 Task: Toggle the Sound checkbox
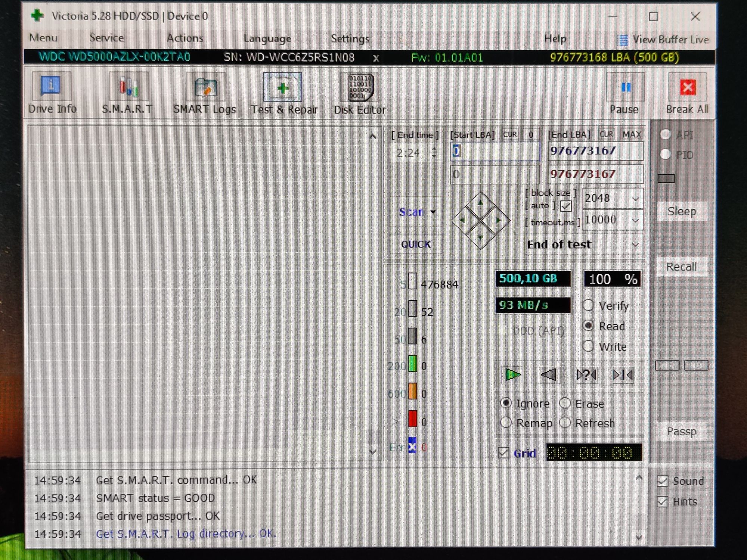[663, 481]
